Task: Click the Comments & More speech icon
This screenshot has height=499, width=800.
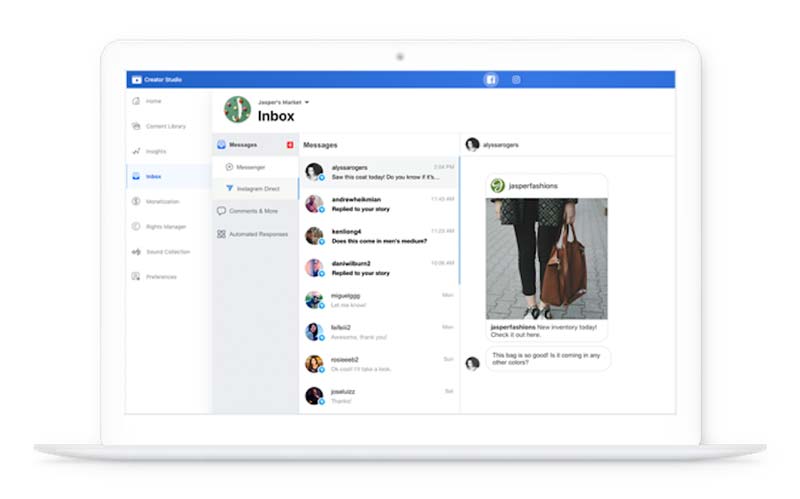Action: tap(221, 211)
